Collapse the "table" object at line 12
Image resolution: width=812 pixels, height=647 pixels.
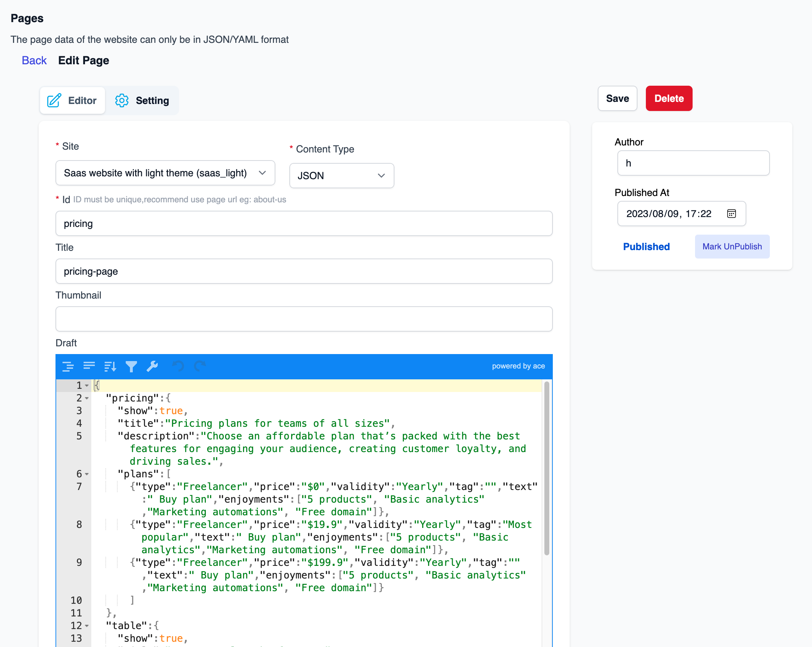(87, 626)
